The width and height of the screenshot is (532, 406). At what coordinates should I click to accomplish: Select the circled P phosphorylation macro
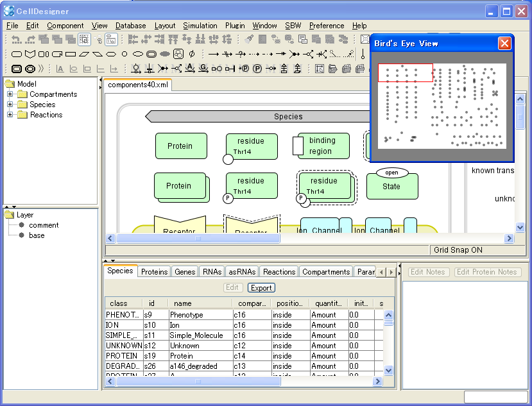tap(257, 69)
